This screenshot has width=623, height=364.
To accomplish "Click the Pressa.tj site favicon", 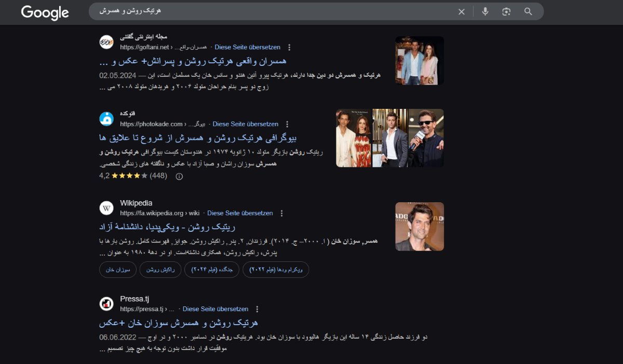I will click(106, 304).
